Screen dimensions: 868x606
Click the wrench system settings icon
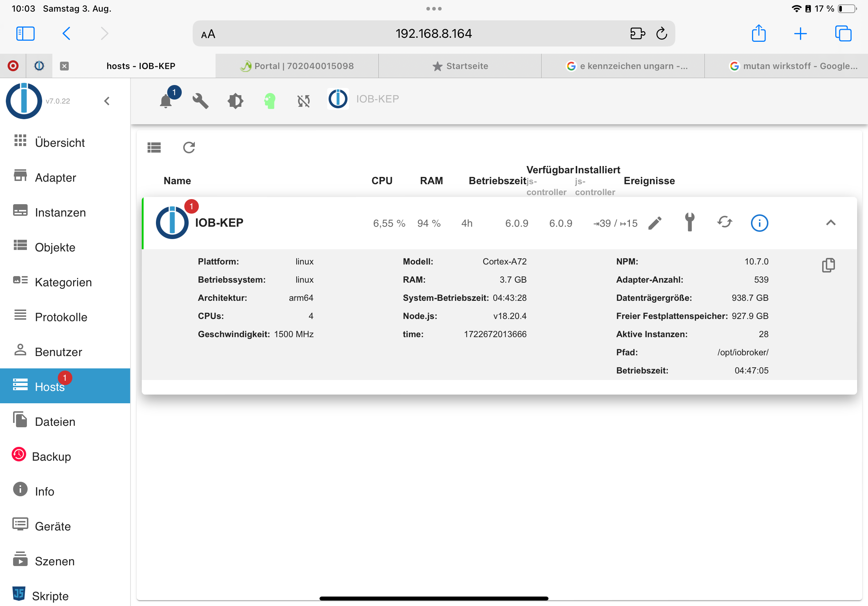pyautogui.click(x=200, y=101)
